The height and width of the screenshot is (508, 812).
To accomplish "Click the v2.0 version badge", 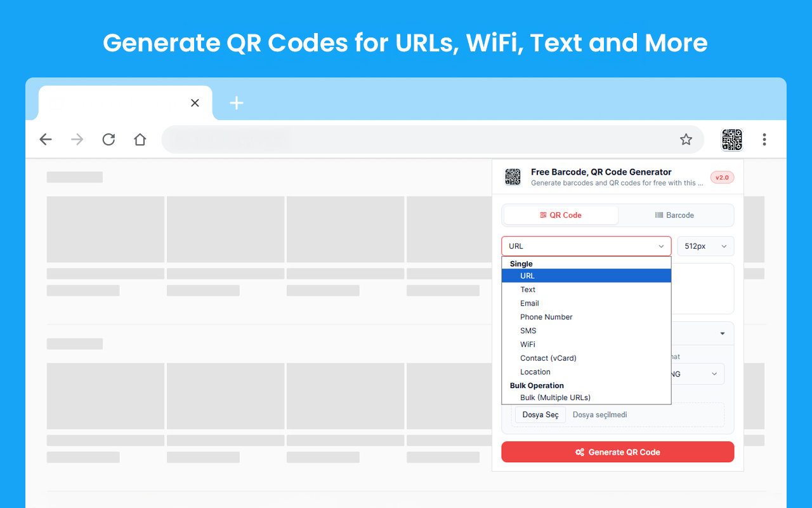I will (x=722, y=177).
